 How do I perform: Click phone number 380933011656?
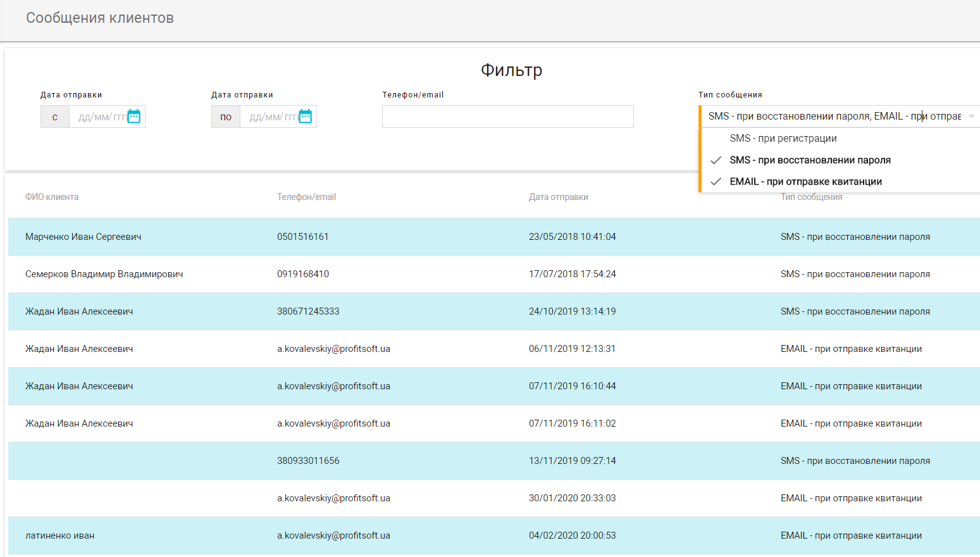(x=308, y=461)
